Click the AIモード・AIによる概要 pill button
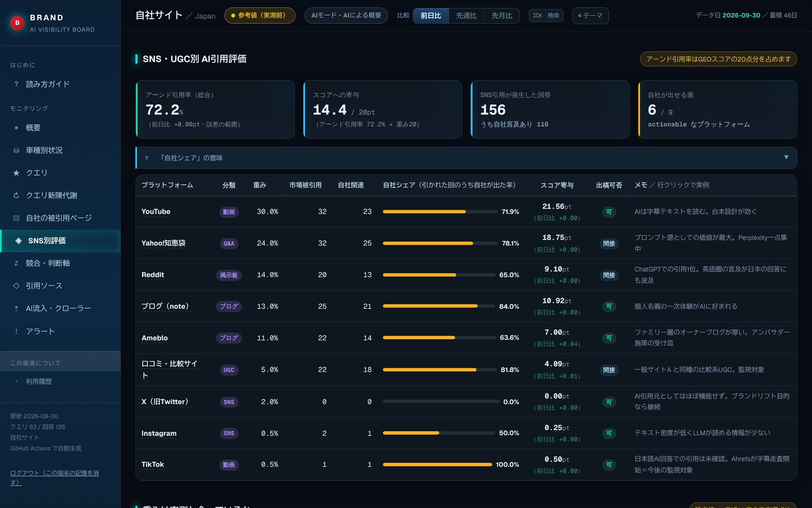 coord(346,16)
